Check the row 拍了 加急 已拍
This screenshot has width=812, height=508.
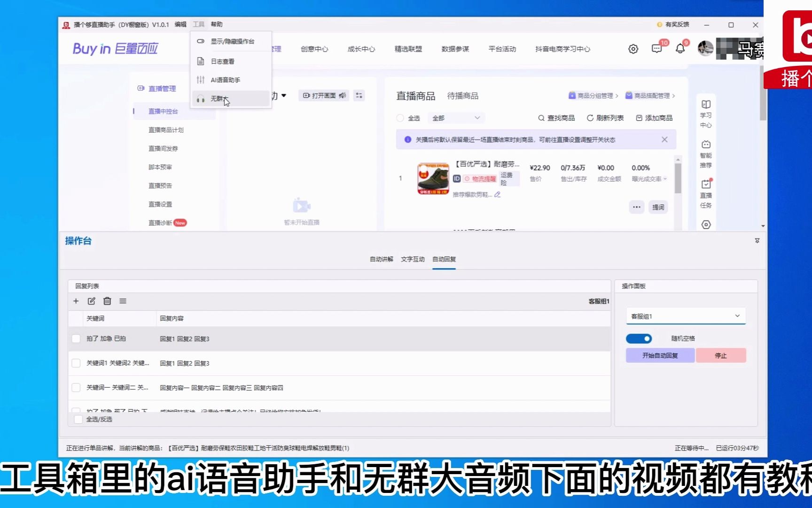(76, 339)
